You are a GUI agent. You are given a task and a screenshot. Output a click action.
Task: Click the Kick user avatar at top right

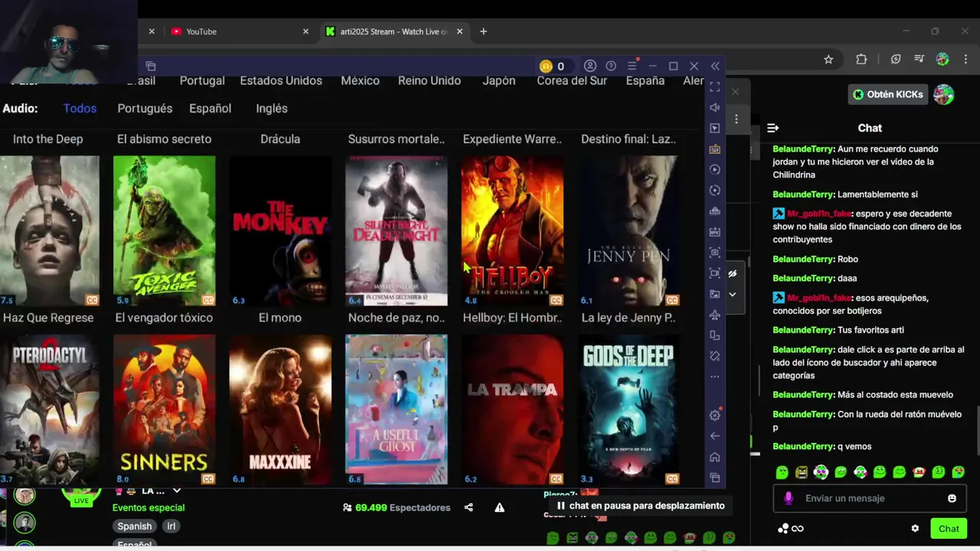944,94
